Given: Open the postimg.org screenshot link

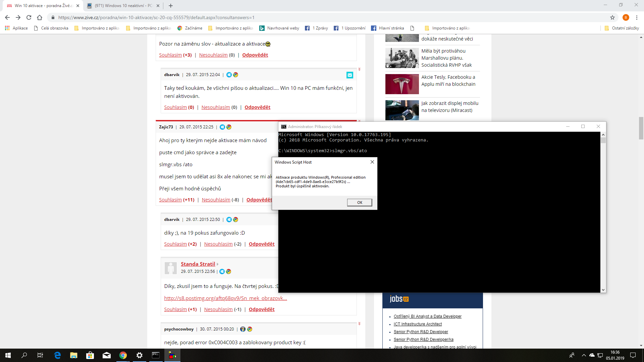Looking at the screenshot, I should point(225,298).
